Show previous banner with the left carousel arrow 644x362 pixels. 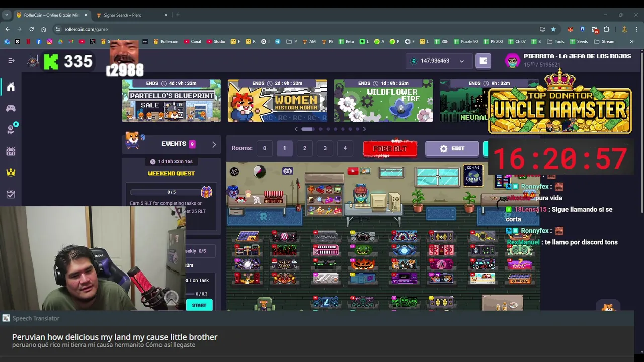[296, 129]
